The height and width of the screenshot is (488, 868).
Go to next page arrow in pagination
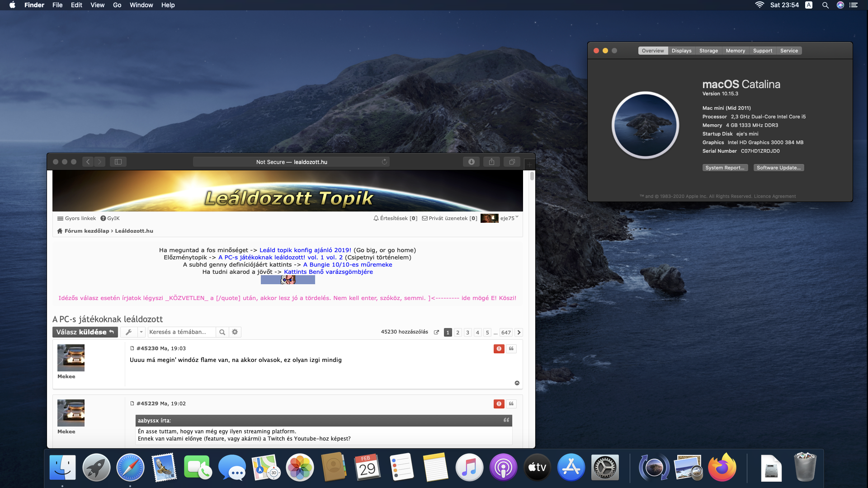pos(519,333)
